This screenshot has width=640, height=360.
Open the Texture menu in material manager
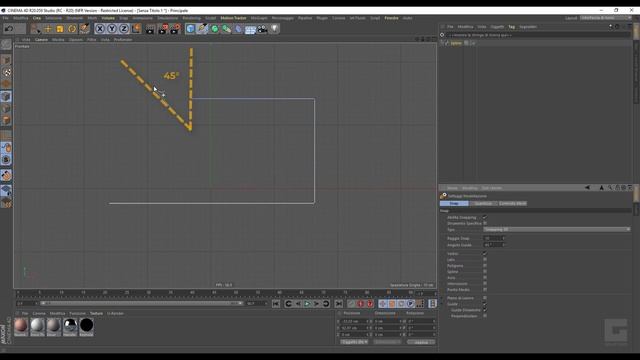click(x=96, y=313)
